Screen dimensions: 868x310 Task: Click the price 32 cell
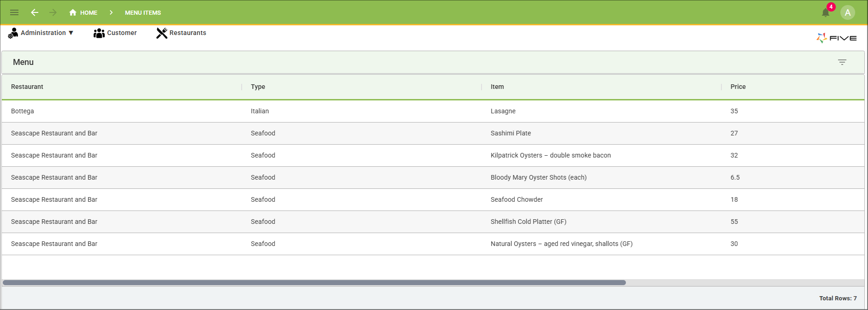pos(734,155)
